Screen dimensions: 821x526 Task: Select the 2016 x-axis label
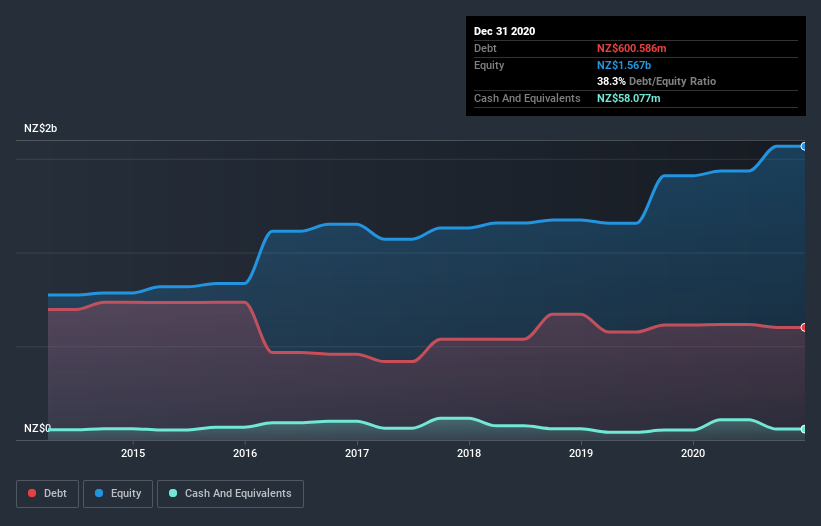coord(245,453)
